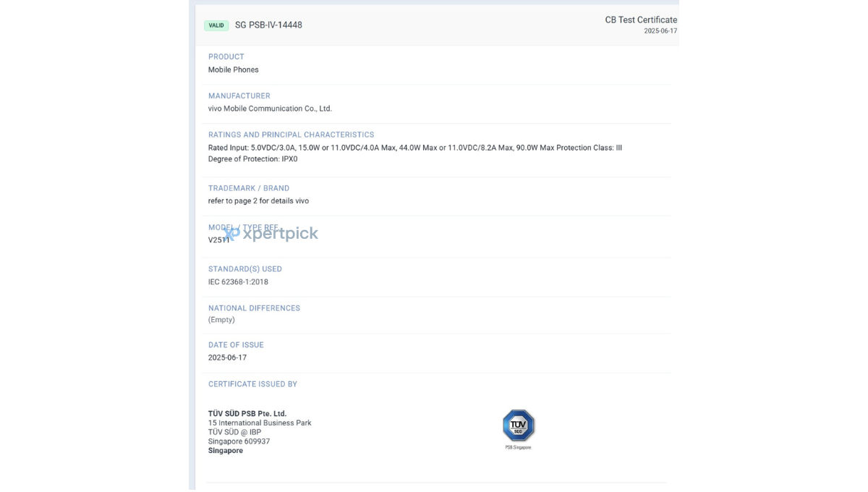Select vivo Mobile Communication Co., Ltd. text
The height and width of the screenshot is (492, 868).
pos(270,109)
